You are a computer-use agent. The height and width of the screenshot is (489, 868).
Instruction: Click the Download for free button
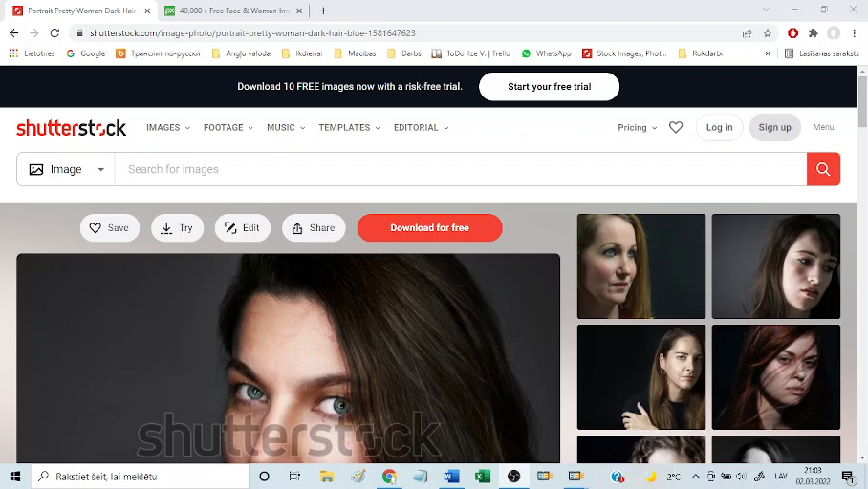(429, 228)
